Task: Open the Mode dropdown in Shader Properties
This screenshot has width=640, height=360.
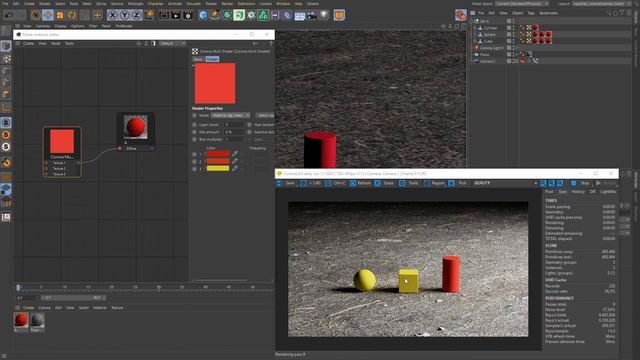Action: click(x=231, y=116)
